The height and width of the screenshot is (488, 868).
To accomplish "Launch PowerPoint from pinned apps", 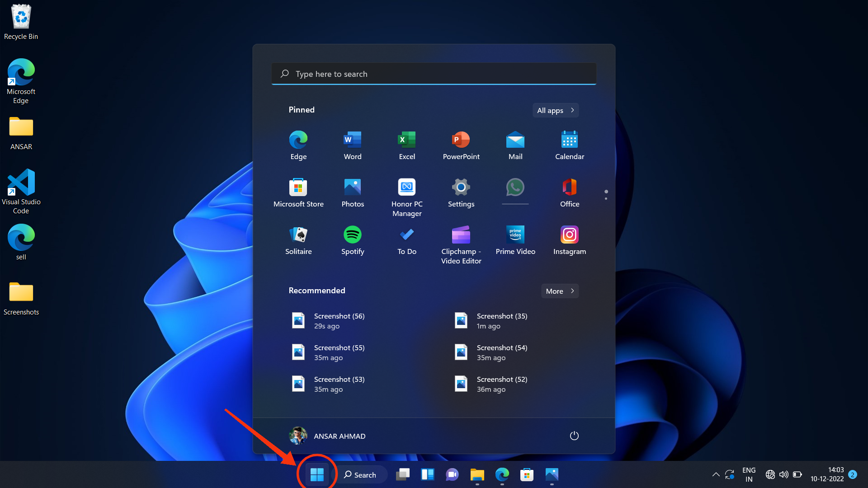I will (461, 145).
